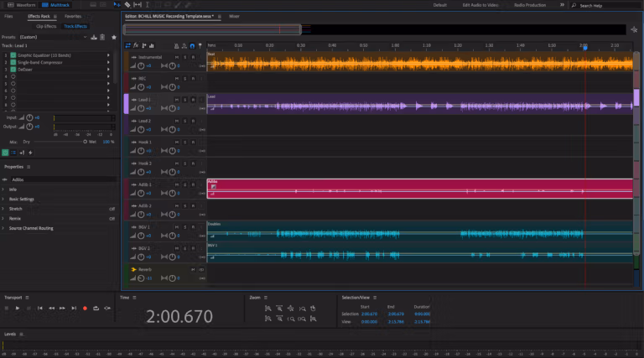Select the Razor tool in the top toolbar
The image size is (644, 358).
(127, 5)
